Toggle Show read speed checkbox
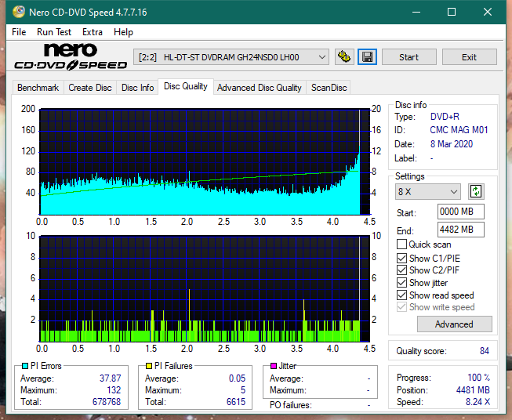Screen dimensions: 512x420 point(401,295)
